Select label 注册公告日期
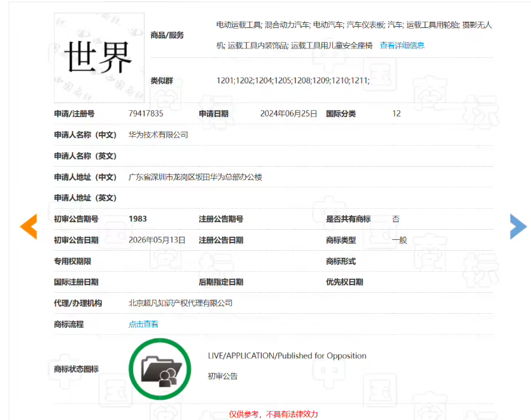This screenshot has height=420, width=531. click(x=221, y=240)
